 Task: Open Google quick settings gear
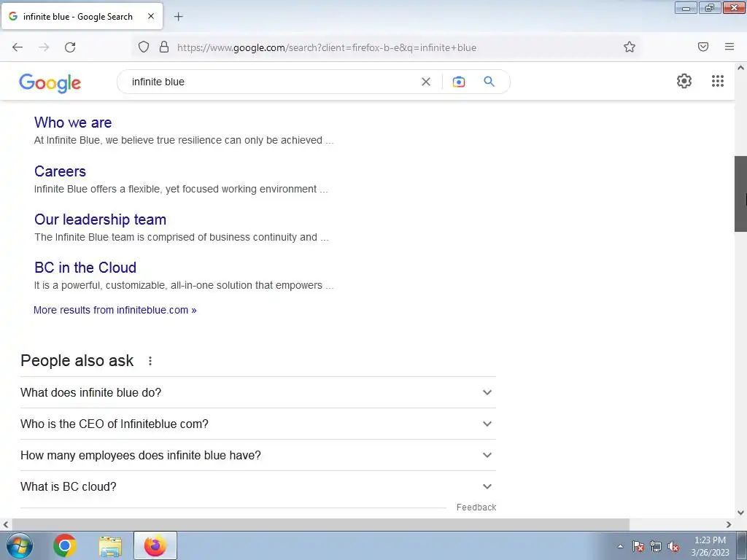pyautogui.click(x=684, y=81)
